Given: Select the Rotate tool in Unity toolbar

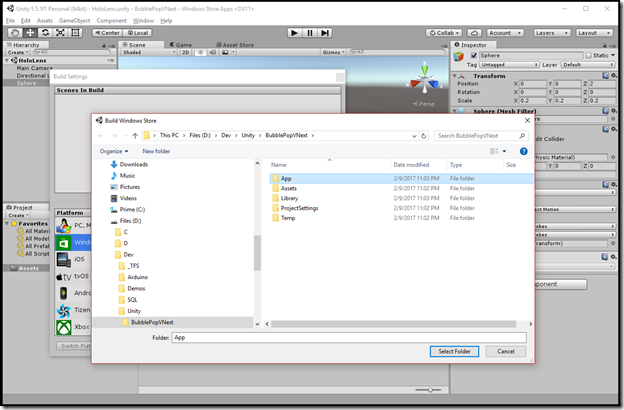Looking at the screenshot, I should point(45,33).
